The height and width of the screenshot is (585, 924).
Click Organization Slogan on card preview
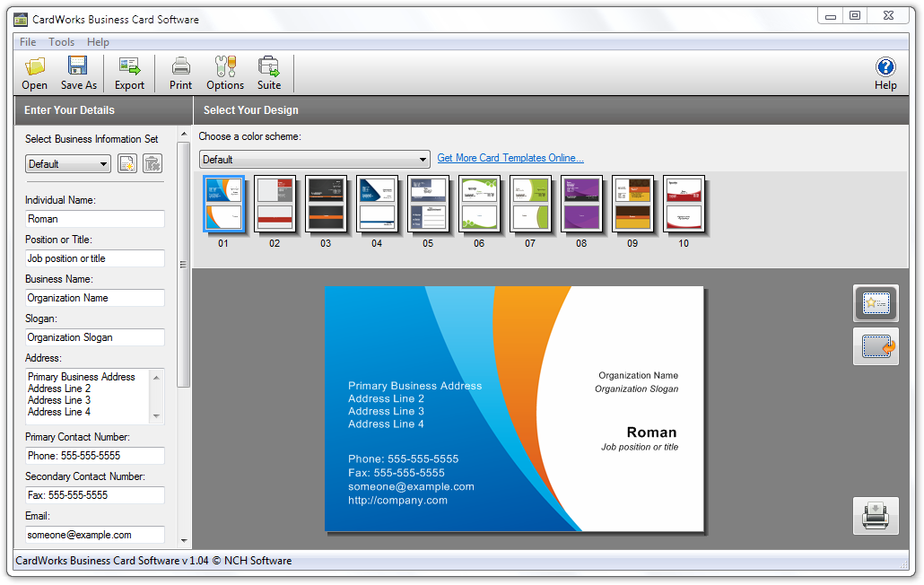636,389
